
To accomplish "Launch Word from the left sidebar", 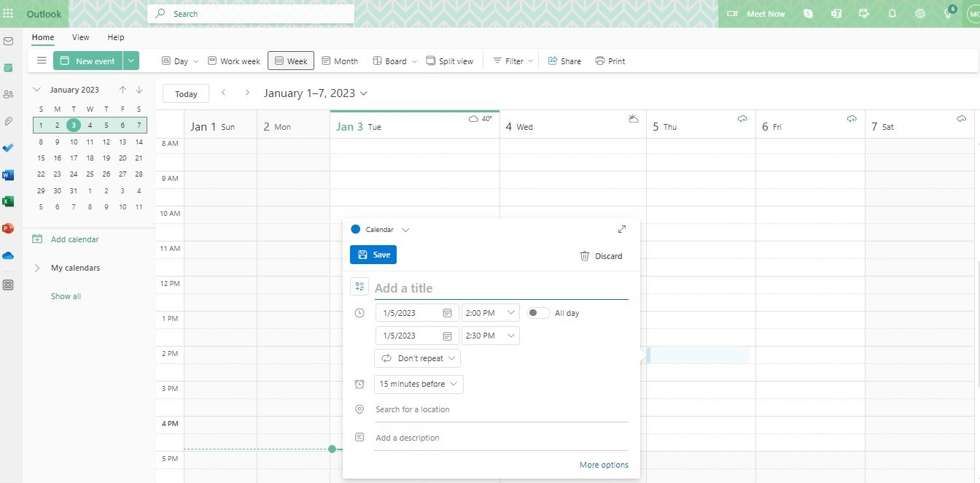I will (x=9, y=175).
